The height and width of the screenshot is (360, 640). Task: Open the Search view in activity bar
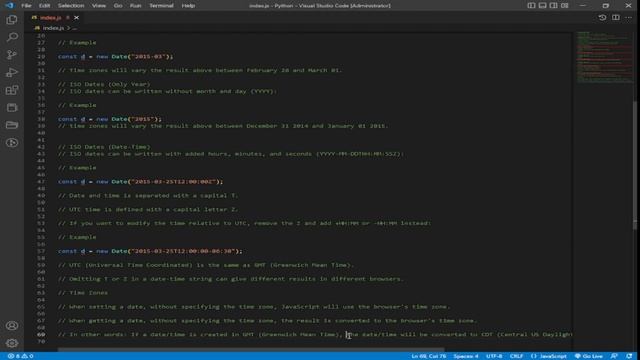click(12, 37)
